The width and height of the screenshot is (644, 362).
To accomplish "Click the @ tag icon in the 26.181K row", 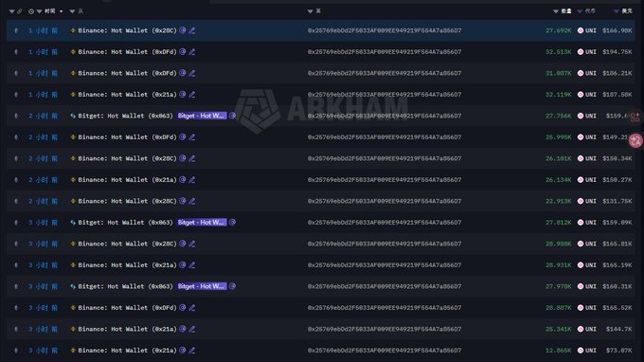I will tap(183, 158).
